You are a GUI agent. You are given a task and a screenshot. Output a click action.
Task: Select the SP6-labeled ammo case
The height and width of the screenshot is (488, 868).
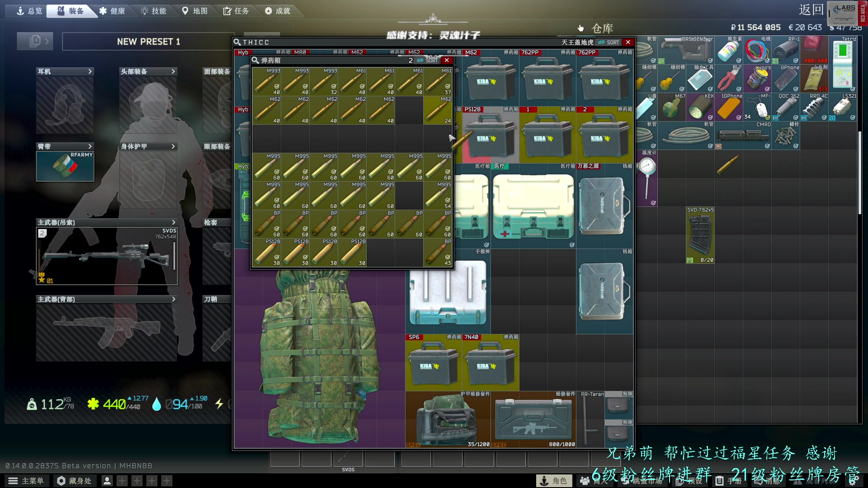[434, 362]
